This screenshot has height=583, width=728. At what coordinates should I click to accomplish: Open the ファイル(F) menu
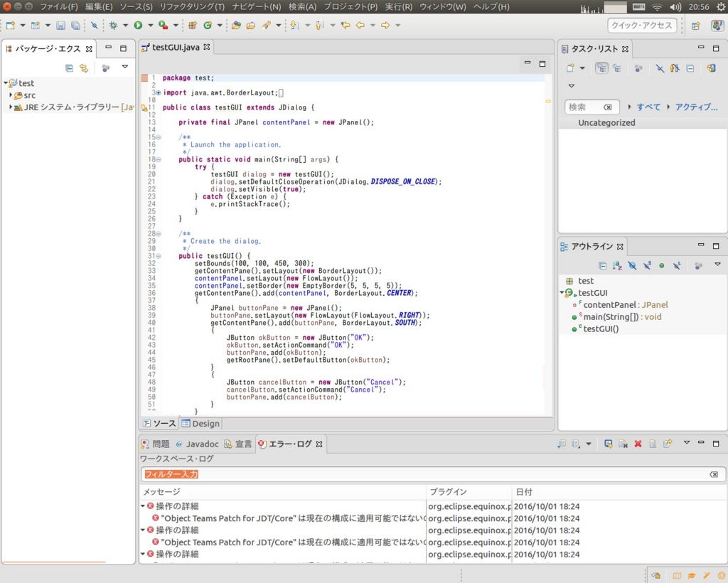58,6
